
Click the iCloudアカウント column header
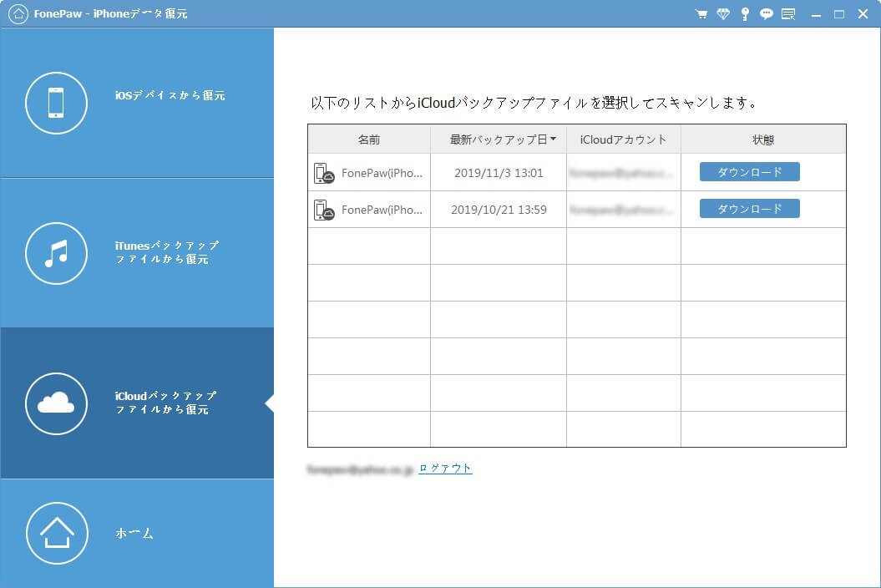coord(623,139)
